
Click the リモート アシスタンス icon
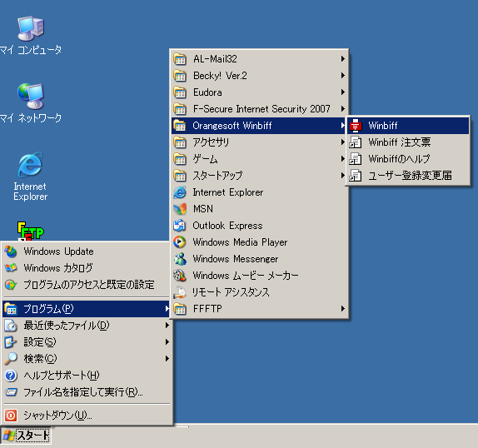tap(180, 292)
